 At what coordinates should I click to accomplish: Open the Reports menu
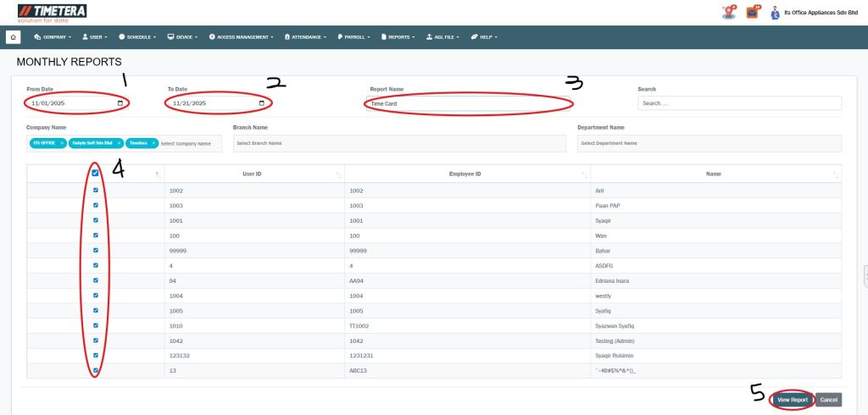point(401,37)
